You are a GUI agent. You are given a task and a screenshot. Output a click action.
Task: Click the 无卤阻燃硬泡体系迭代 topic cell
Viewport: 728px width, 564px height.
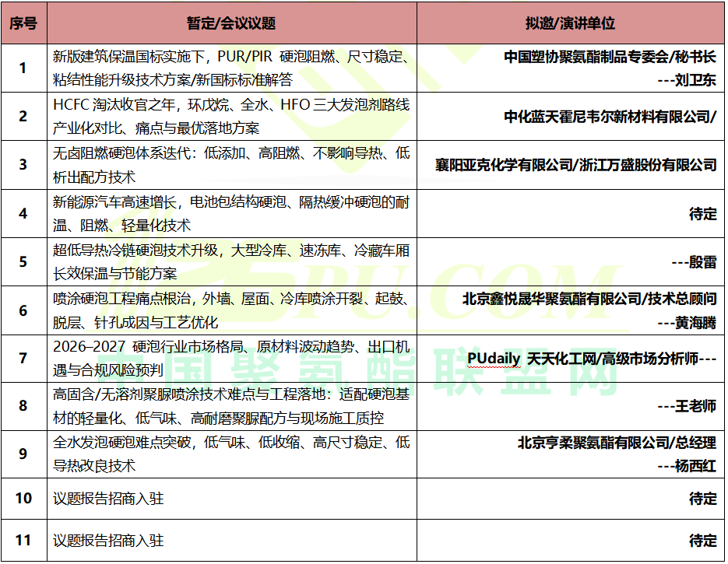coord(232,165)
